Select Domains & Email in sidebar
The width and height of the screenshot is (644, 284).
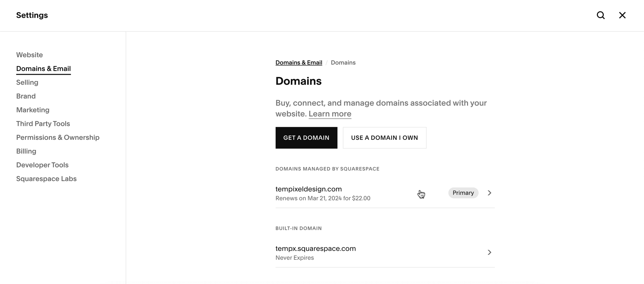pos(43,69)
